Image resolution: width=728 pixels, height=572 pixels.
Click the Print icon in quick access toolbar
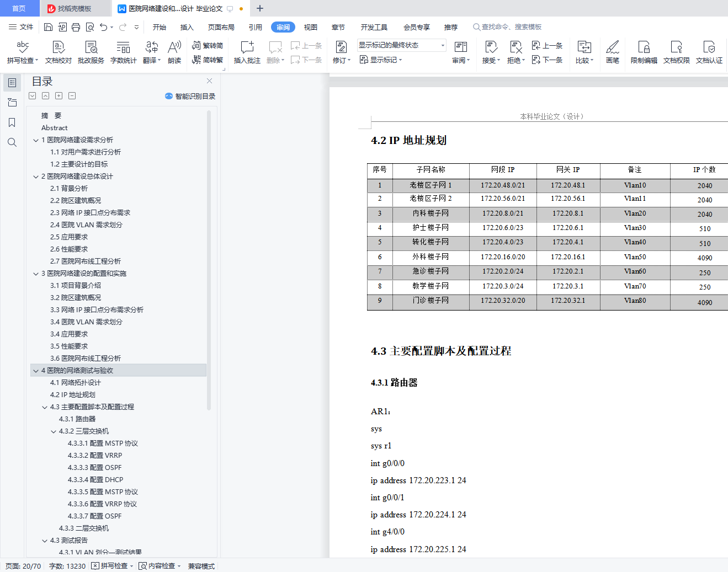pos(76,27)
